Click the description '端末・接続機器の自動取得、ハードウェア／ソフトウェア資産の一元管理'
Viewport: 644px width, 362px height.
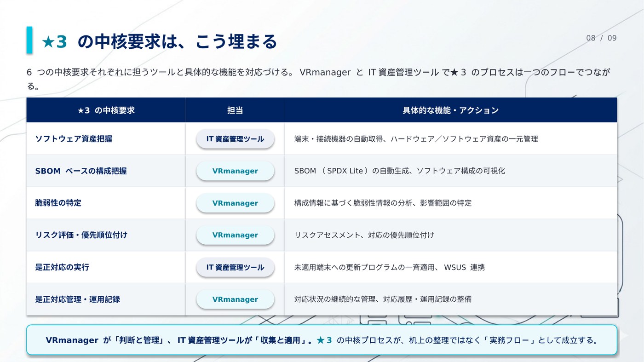pyautogui.click(x=416, y=138)
